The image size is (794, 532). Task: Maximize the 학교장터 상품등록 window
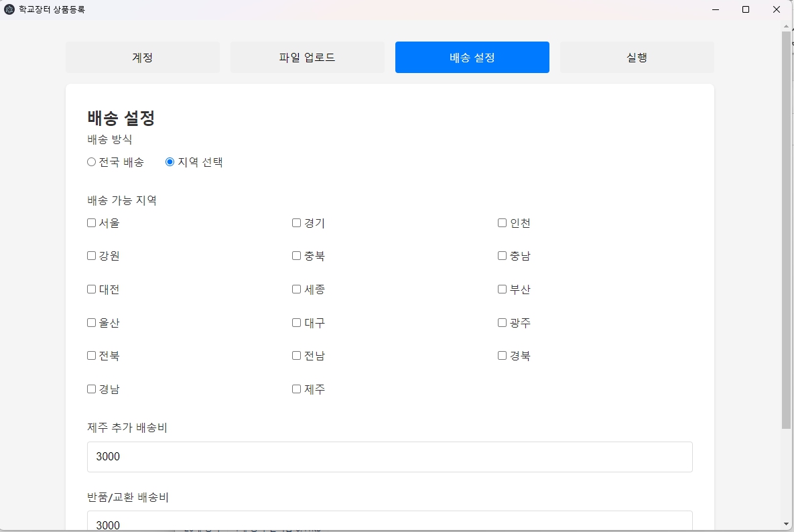(746, 9)
